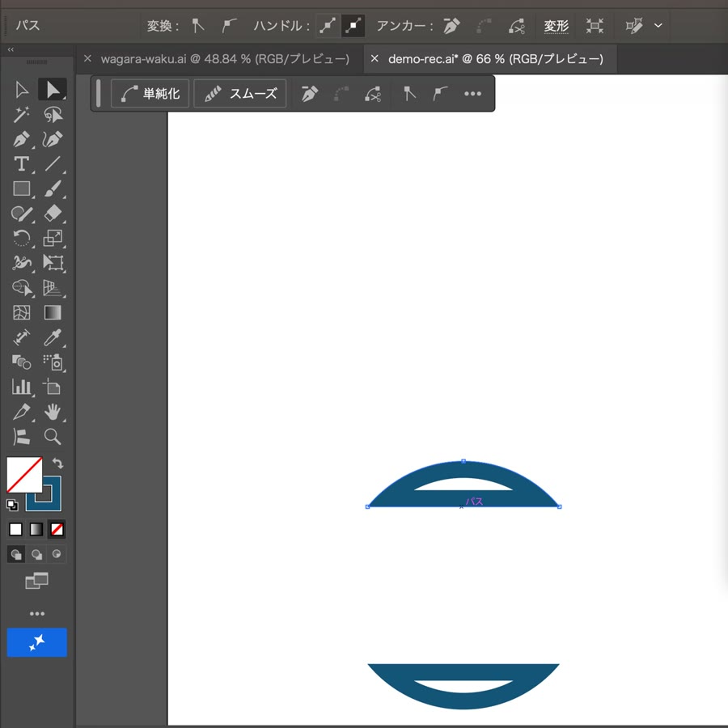Choose the Scale tool
The image size is (728, 728).
pos(53,238)
